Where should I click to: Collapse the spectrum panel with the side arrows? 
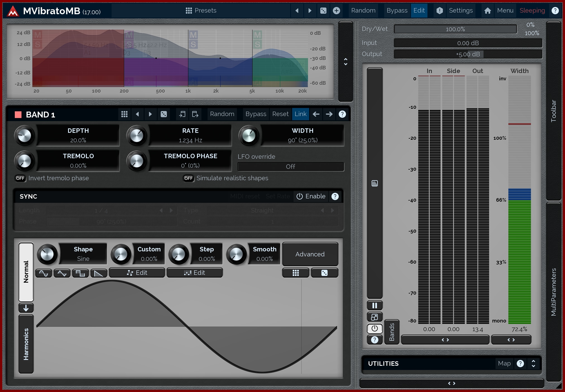tap(345, 62)
